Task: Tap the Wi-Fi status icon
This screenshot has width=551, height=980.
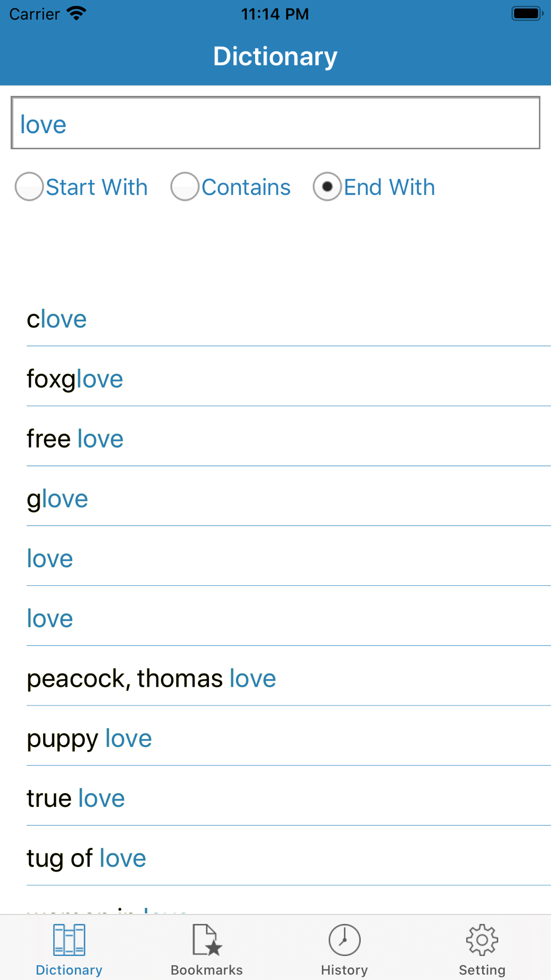Action: 77,13
